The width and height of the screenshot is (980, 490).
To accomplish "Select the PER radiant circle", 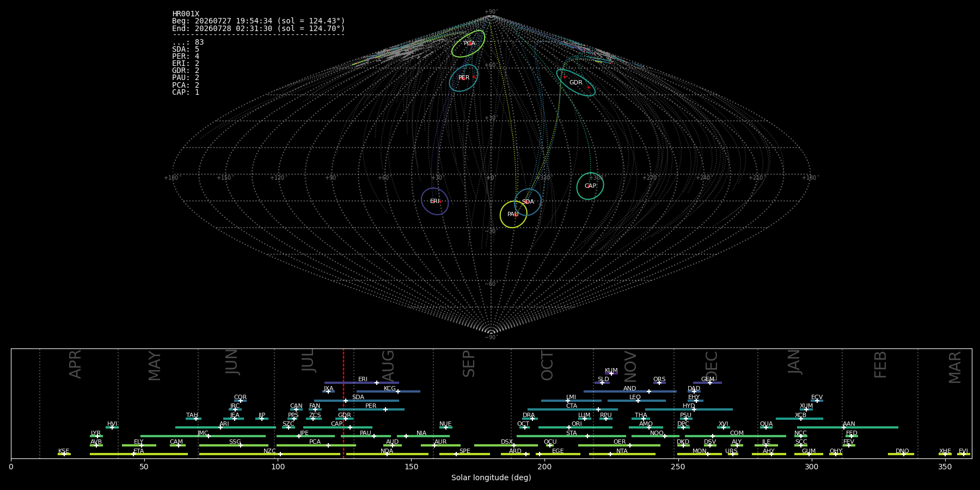I will point(464,78).
